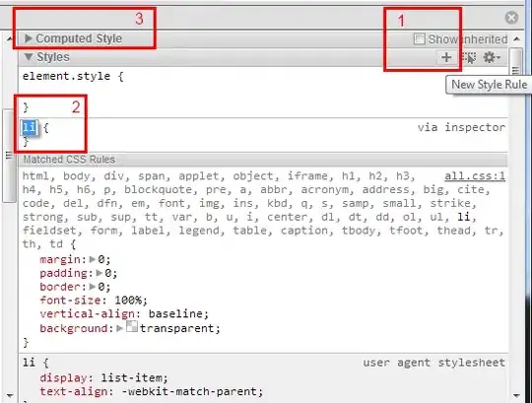
Task: Click the left pane scroll up arrow
Action: (x=9, y=39)
